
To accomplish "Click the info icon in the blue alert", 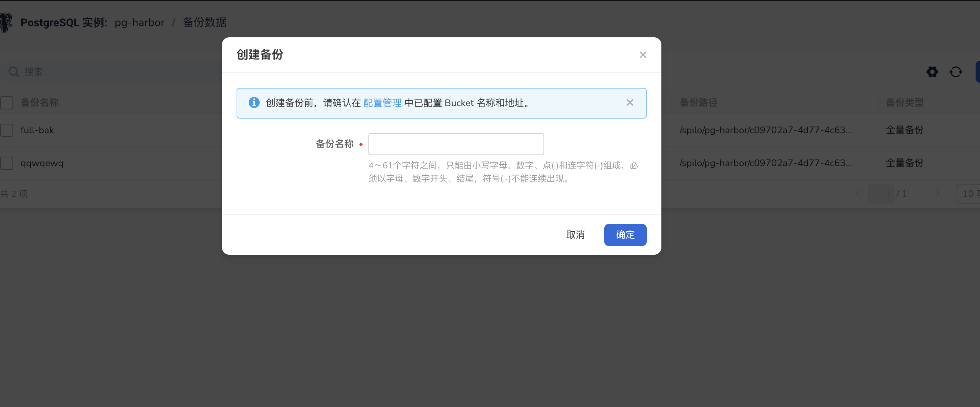I will (x=254, y=103).
